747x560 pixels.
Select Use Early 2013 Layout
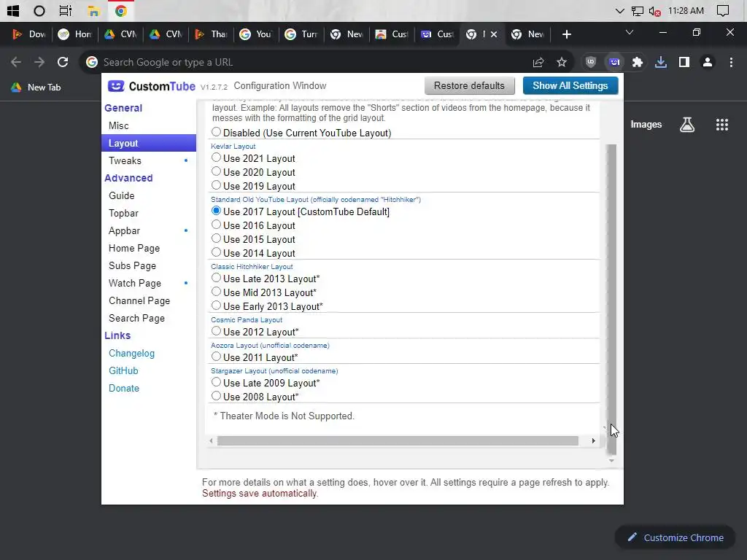click(x=216, y=306)
